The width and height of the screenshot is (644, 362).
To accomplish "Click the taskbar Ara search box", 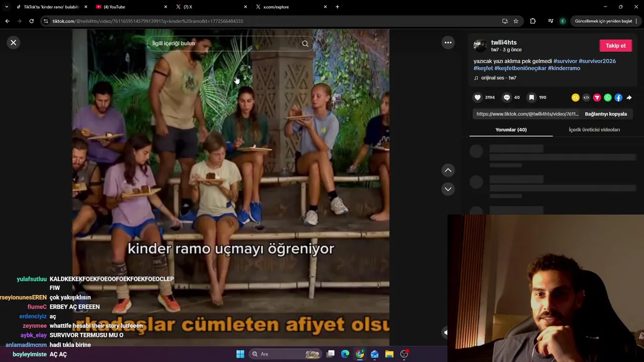I will point(285,354).
